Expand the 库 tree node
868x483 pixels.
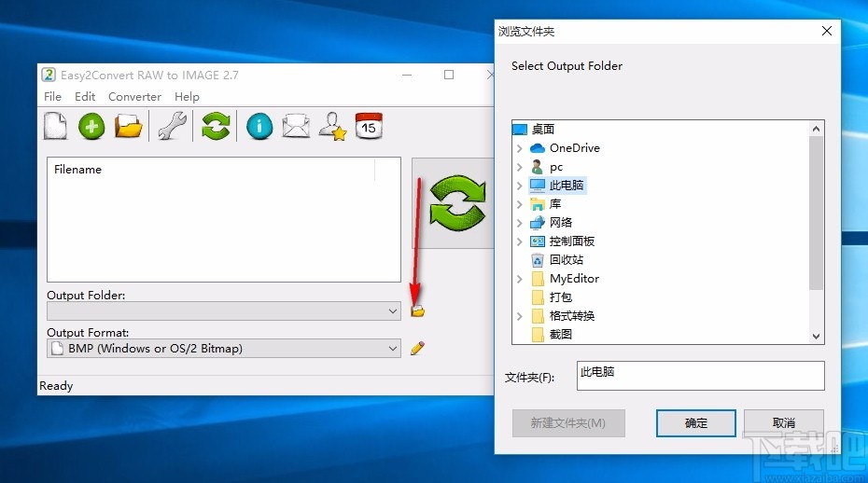pos(519,204)
